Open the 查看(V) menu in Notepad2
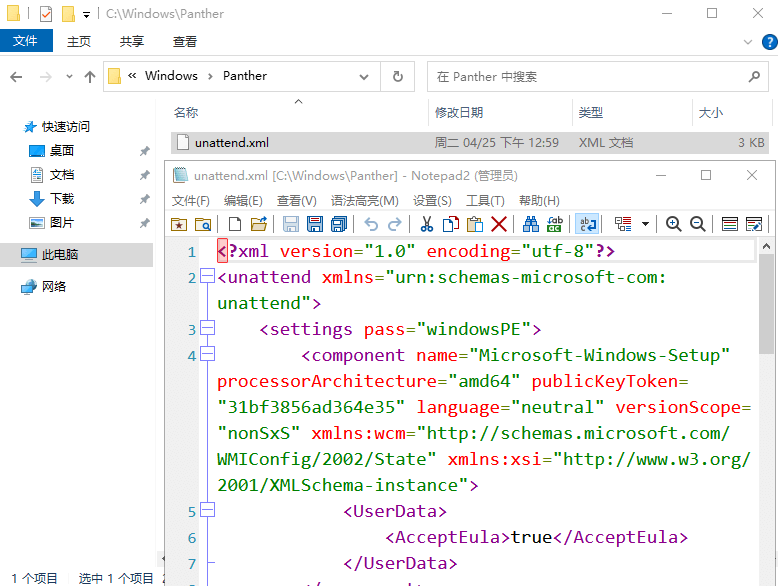The height and width of the screenshot is (586, 778). point(296,200)
